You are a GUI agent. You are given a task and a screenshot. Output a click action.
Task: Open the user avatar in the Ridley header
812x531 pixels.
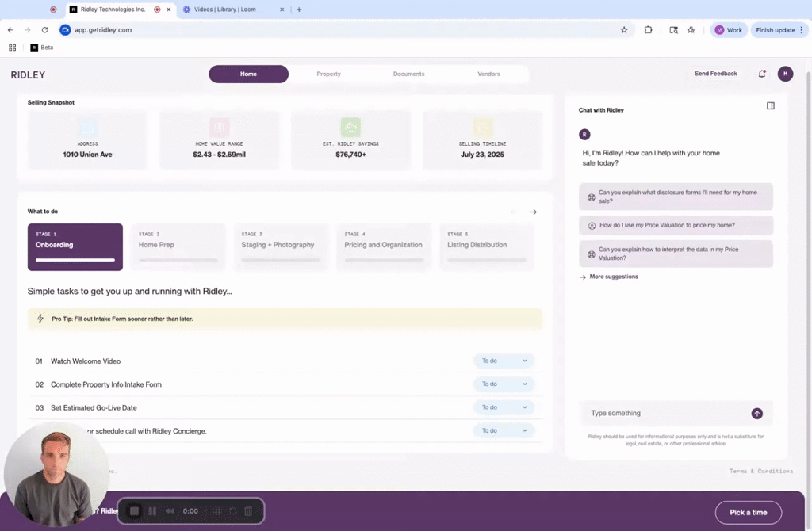click(x=785, y=74)
